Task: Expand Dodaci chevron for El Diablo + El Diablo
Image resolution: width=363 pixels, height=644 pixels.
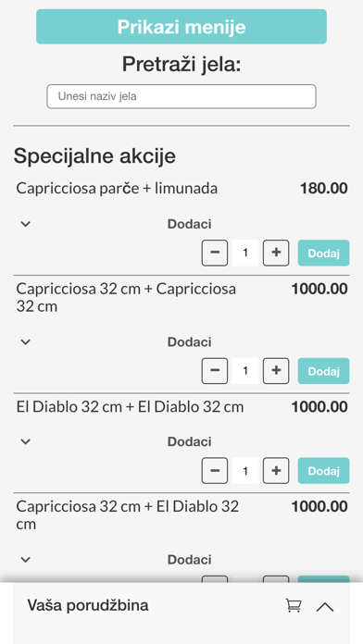Action: [26, 441]
